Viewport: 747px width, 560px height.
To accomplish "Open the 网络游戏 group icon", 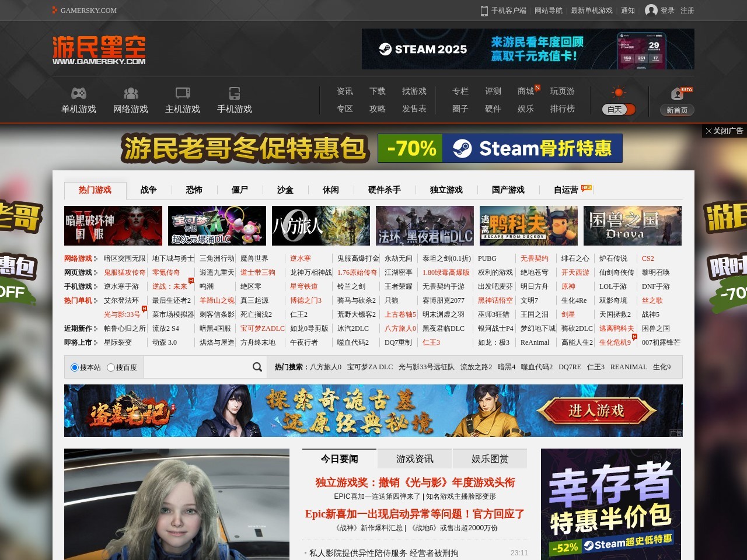I will click(x=131, y=93).
